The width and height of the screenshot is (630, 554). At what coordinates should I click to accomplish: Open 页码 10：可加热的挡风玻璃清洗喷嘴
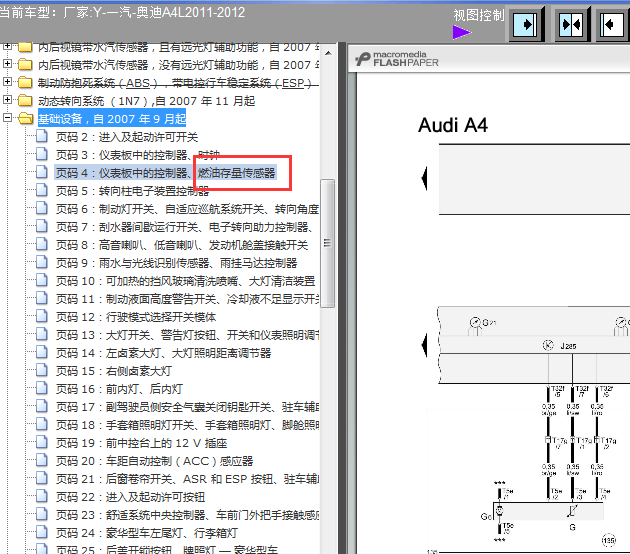pyautogui.click(x=185, y=281)
